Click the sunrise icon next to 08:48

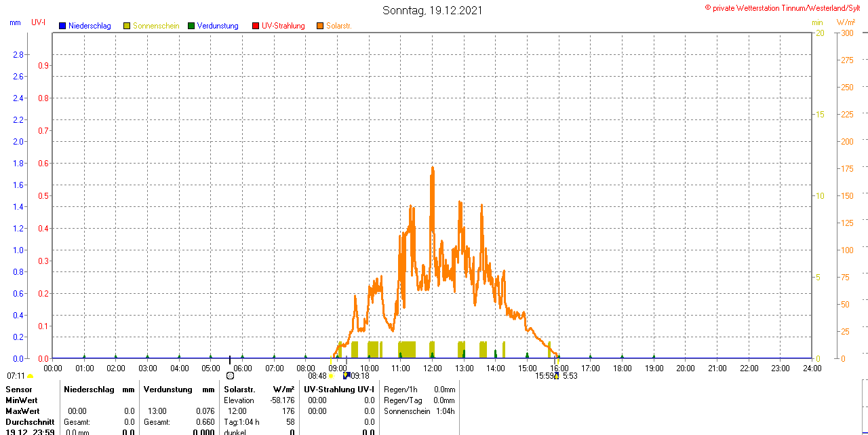331,376
